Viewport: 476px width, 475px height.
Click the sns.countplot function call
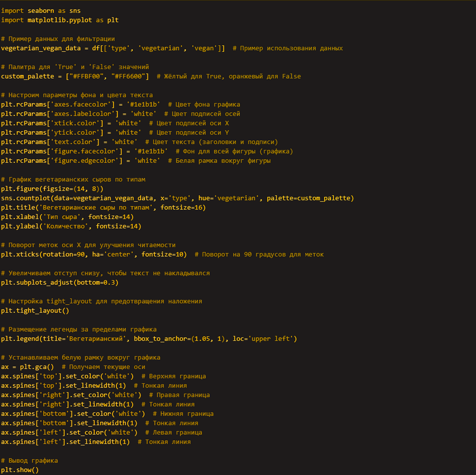pos(177,198)
